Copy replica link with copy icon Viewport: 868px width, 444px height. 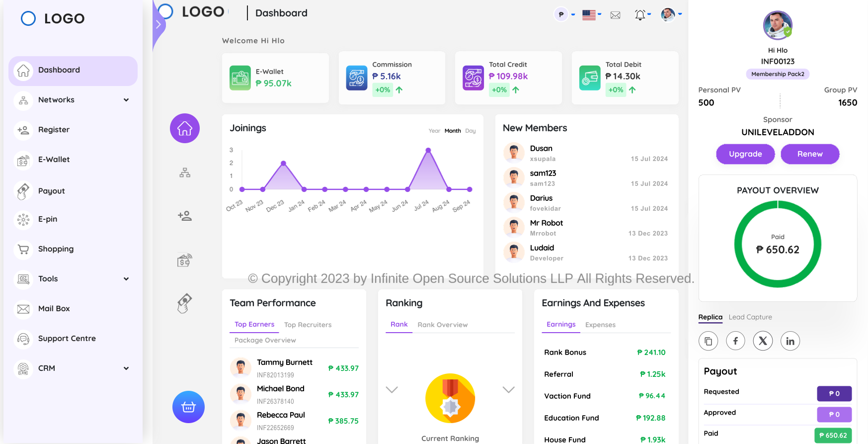[x=708, y=341]
